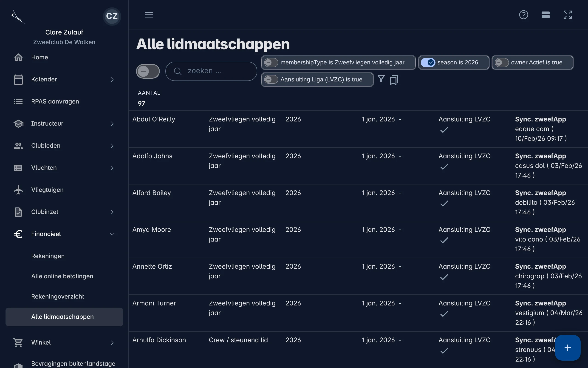Click the Clubleden people icon

tap(18, 146)
